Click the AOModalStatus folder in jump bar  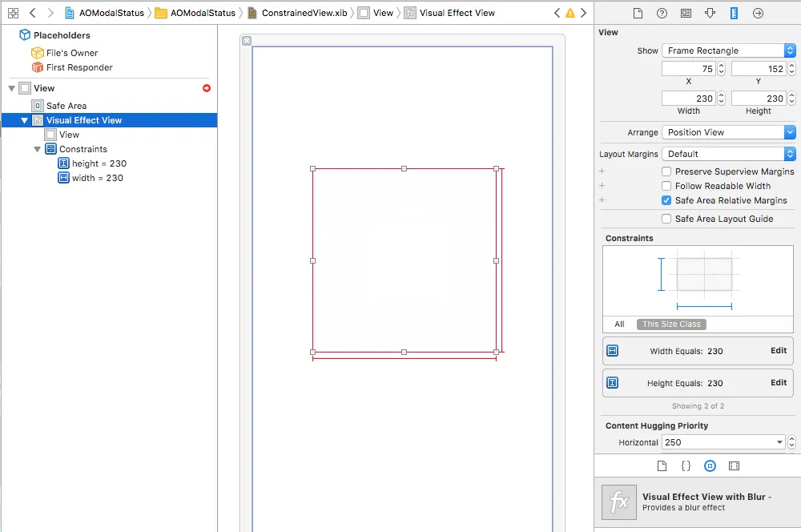(x=195, y=13)
